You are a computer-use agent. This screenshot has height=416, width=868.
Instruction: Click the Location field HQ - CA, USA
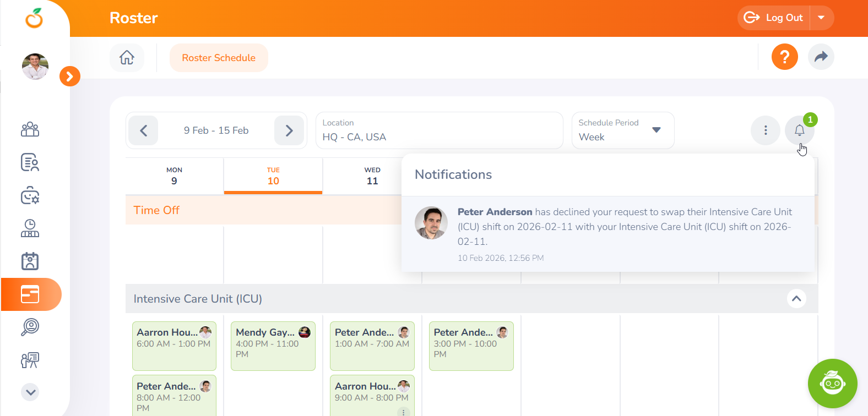(x=439, y=130)
